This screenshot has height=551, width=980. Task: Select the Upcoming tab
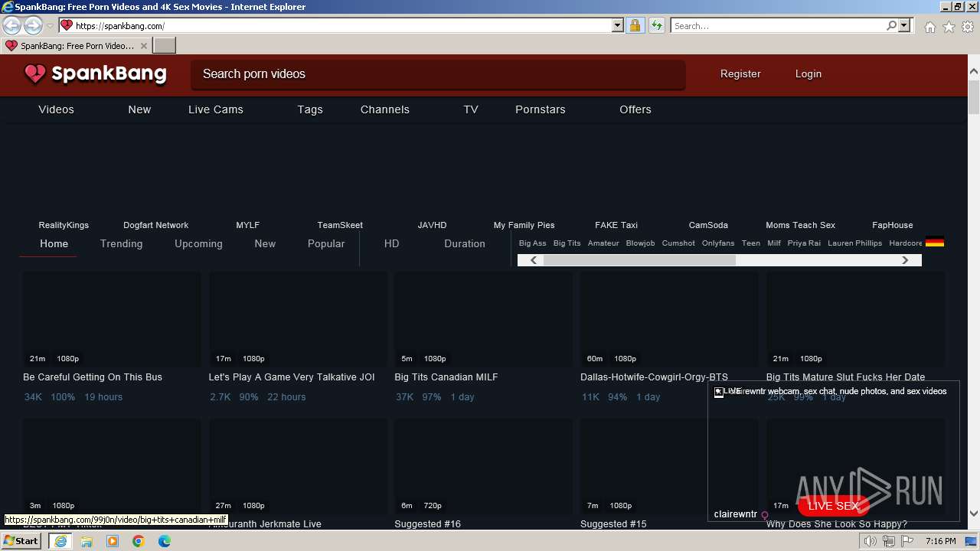pyautogui.click(x=198, y=243)
